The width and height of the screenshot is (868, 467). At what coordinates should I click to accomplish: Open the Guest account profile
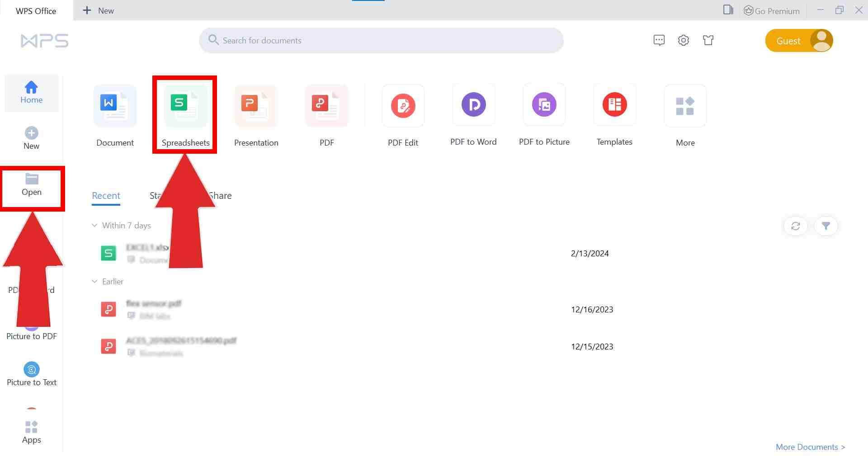(799, 40)
